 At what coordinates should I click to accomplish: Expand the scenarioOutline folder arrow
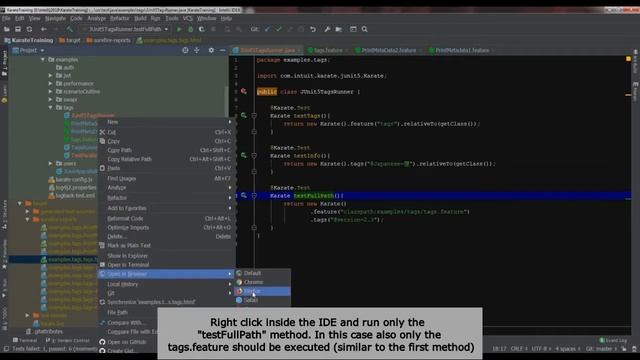pos(51,91)
